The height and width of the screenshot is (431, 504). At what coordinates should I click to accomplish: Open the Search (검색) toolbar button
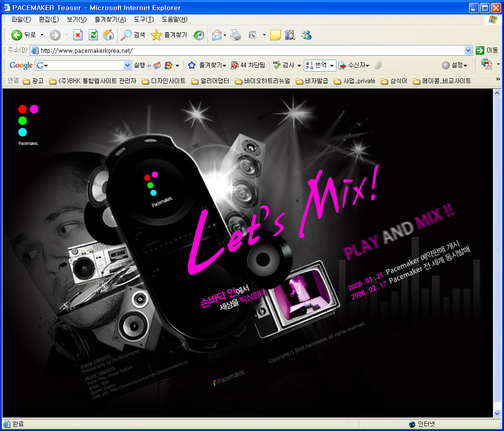133,35
